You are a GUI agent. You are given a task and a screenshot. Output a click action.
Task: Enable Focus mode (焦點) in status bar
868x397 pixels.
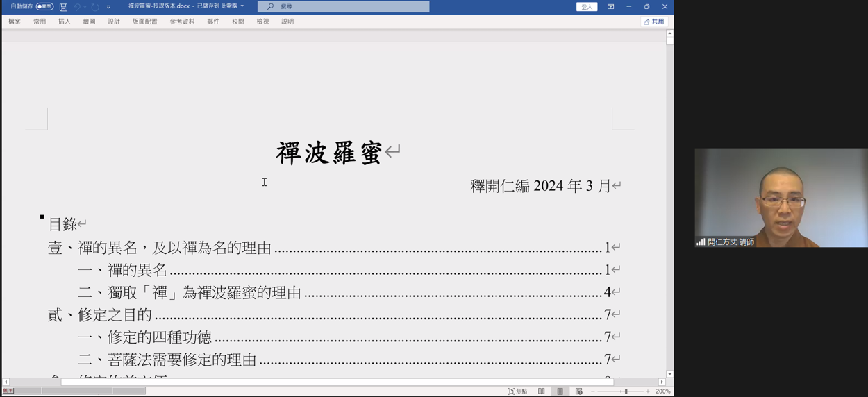point(517,391)
